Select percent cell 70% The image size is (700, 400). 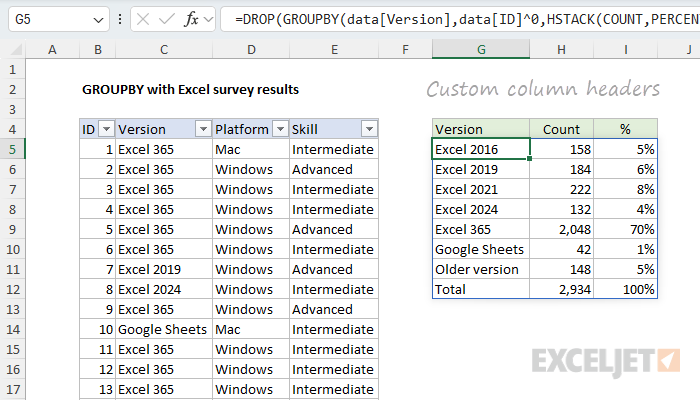coord(625,229)
